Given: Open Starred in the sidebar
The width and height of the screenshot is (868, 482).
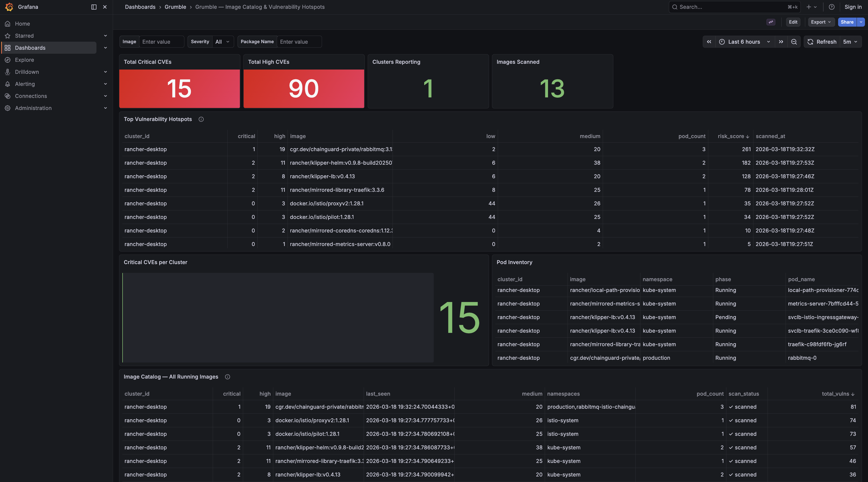Looking at the screenshot, I should [x=24, y=36].
